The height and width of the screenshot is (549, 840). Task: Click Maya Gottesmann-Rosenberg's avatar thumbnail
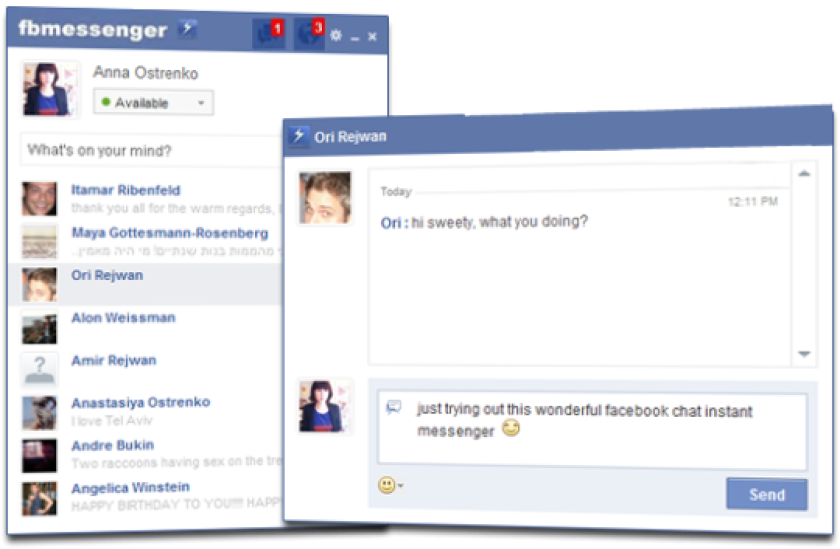pos(39,242)
